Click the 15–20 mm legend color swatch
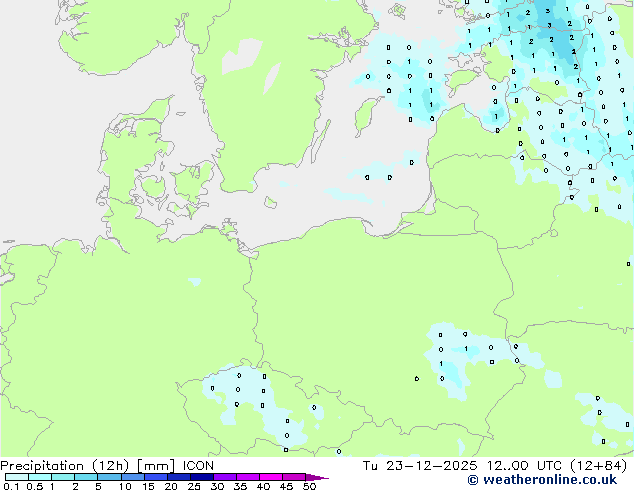Screen dimensions: 634x490 pos(155,477)
